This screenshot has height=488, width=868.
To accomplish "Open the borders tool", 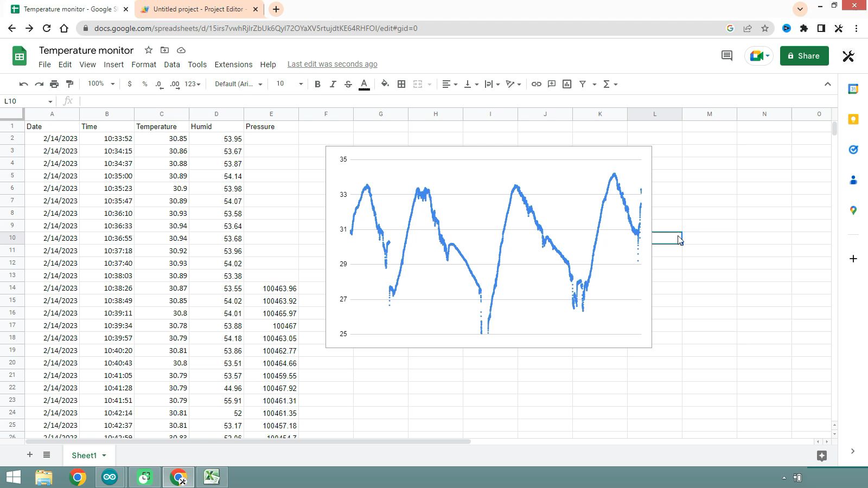I will coord(401,84).
